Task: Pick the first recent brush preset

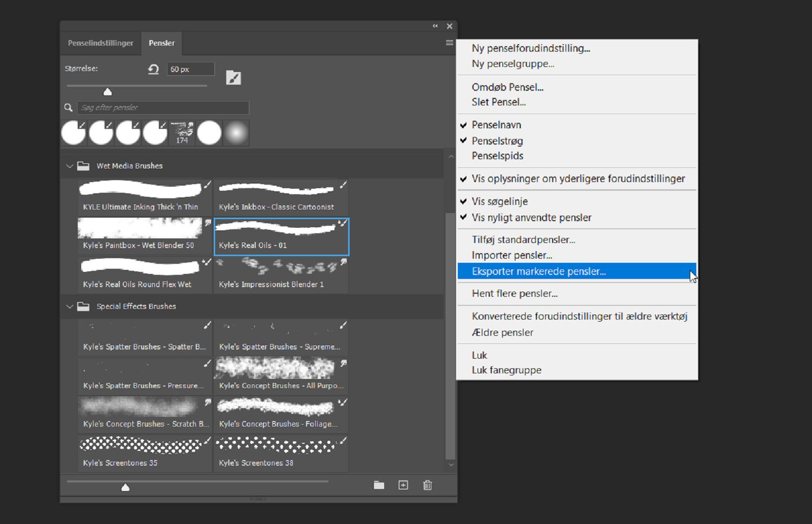Action: pos(74,133)
